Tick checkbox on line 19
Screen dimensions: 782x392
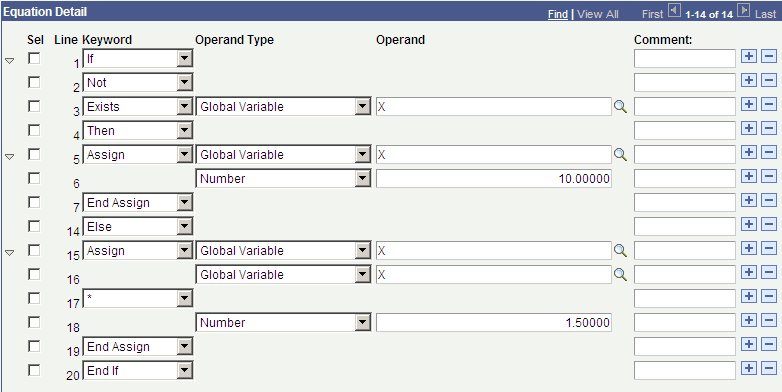[34, 346]
